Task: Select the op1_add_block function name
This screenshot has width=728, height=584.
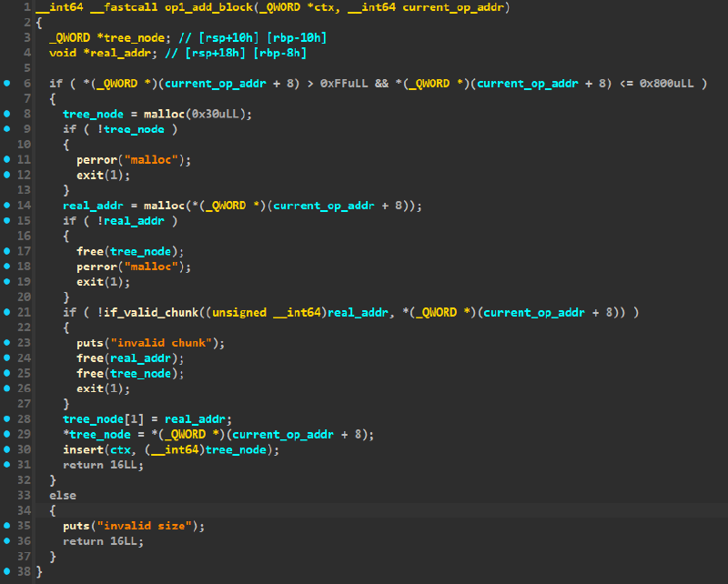Action: pos(209,7)
